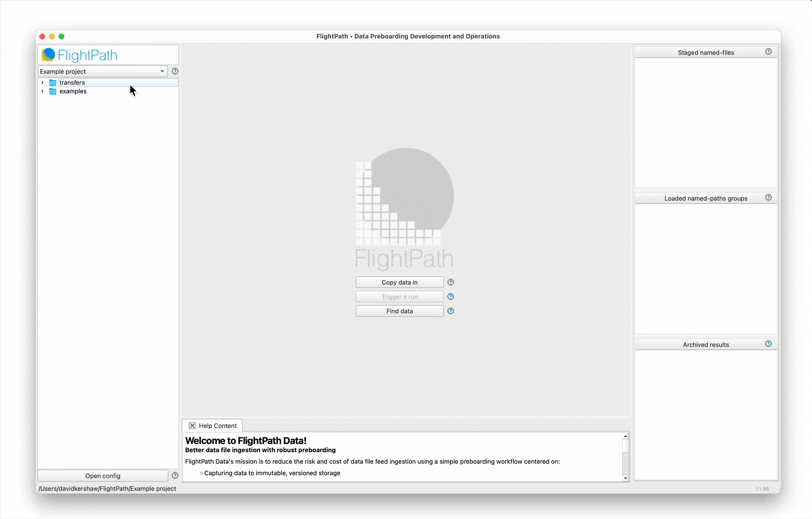The image size is (812, 519).
Task: Select the Help Content tab
Action: click(217, 426)
